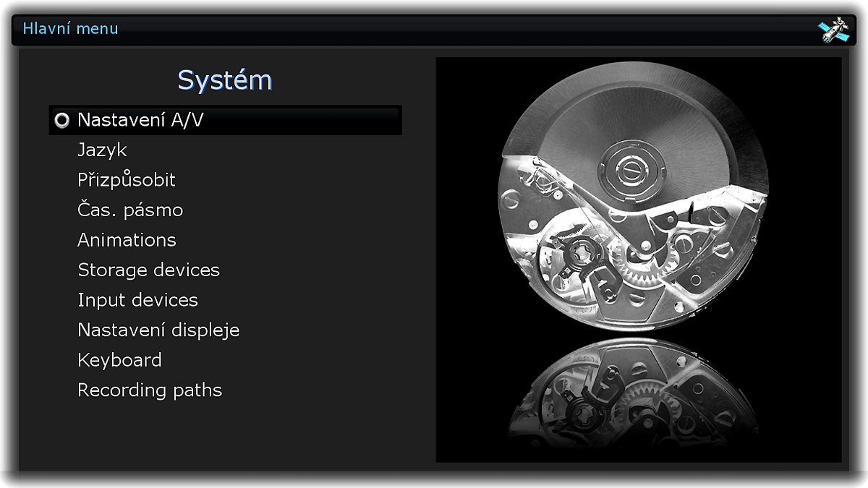The width and height of the screenshot is (868, 488).
Task: Choose the Animations menu entry
Action: pyautogui.click(x=127, y=240)
